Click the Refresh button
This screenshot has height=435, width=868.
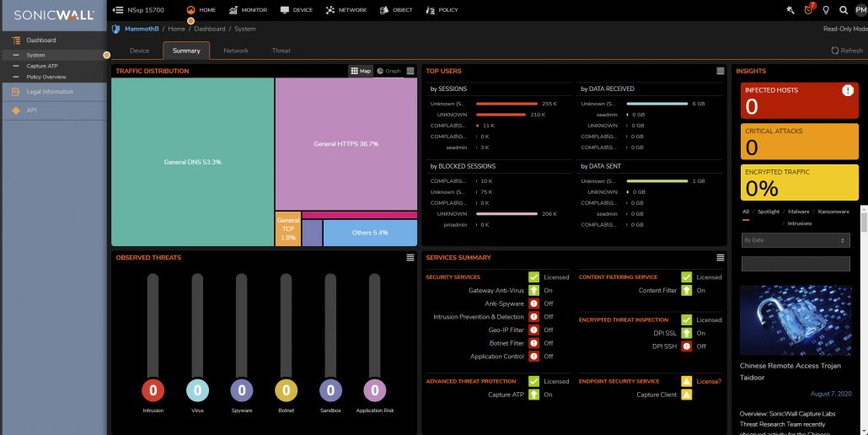847,51
